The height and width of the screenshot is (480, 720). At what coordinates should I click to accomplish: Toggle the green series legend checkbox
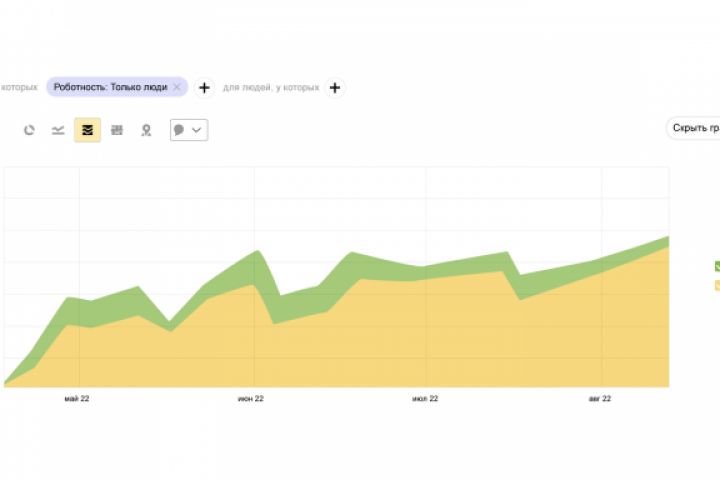click(x=717, y=266)
